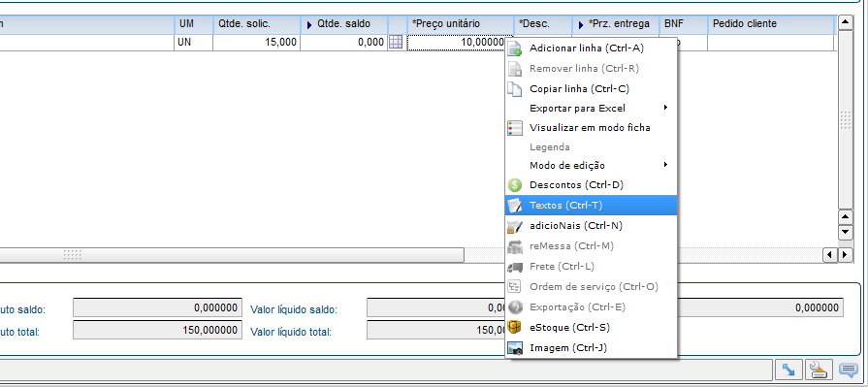This screenshot has height=387, width=868.
Task: Sort by Qtde. solic. column header
Action: pos(256,24)
